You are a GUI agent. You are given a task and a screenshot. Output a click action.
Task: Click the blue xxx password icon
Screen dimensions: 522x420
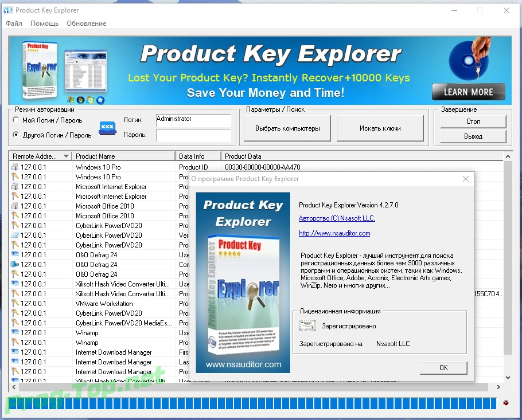point(107,128)
